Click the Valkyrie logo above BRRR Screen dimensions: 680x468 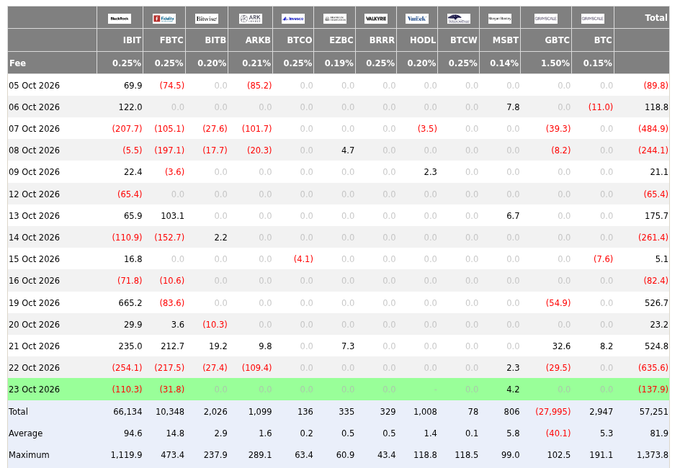pos(376,19)
